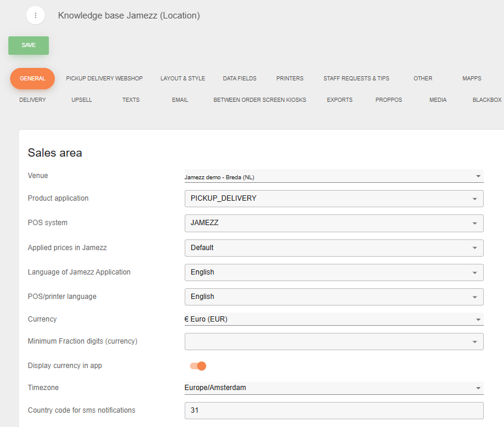Open the Currency dropdown
This screenshot has height=427, width=504.
(334, 319)
